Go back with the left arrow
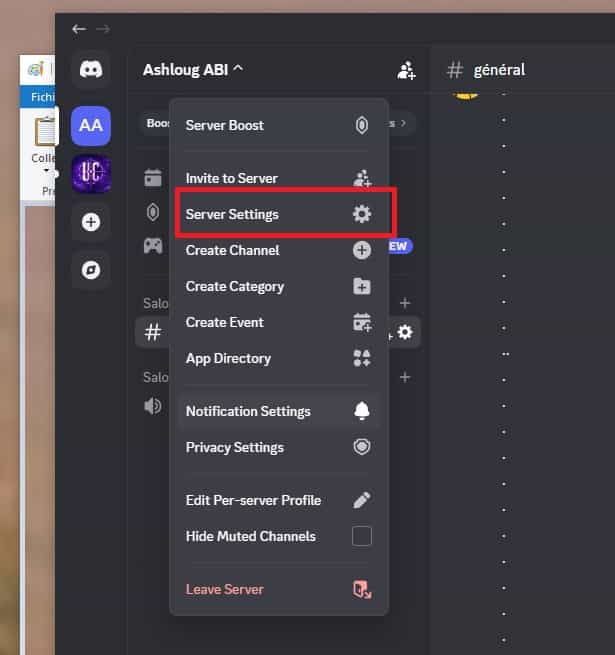Screen dimensions: 615x655 click(x=79, y=29)
